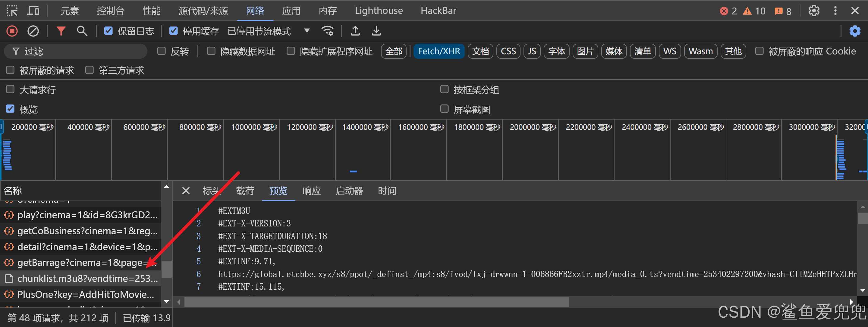Stop recording network log
Image resolution: width=868 pixels, height=327 pixels.
(12, 31)
